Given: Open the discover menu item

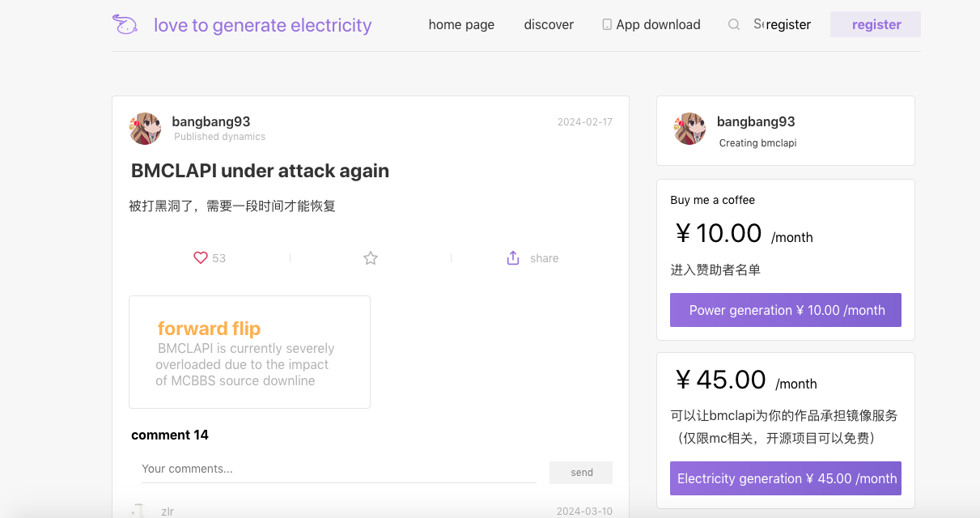Looking at the screenshot, I should click(x=549, y=25).
